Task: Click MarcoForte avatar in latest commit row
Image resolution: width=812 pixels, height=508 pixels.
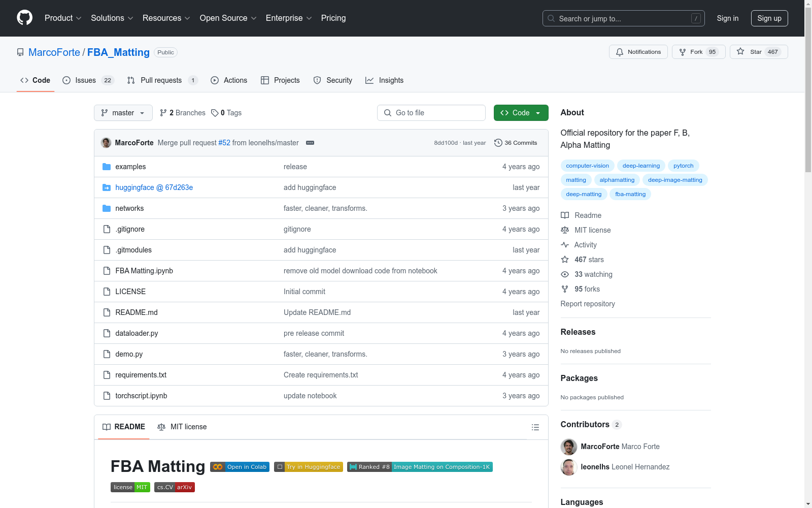Action: 106,143
